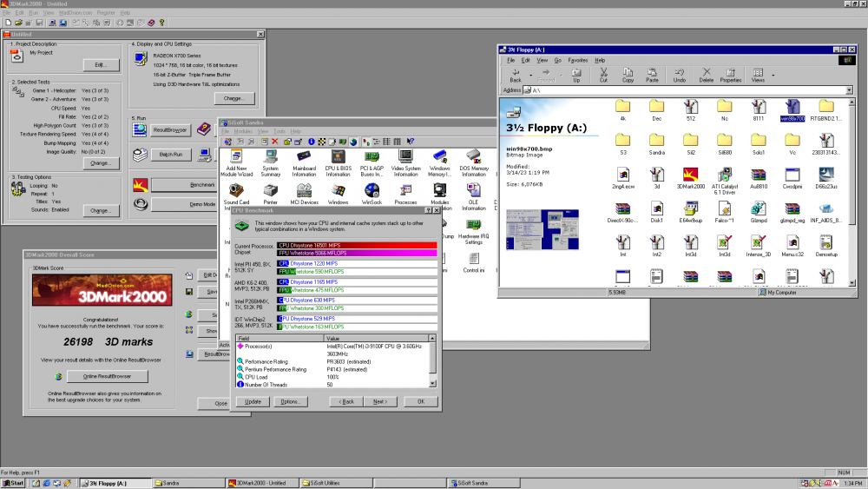Click OK in CPU Benchmark dialog
This screenshot has height=489, width=868.
tap(421, 401)
